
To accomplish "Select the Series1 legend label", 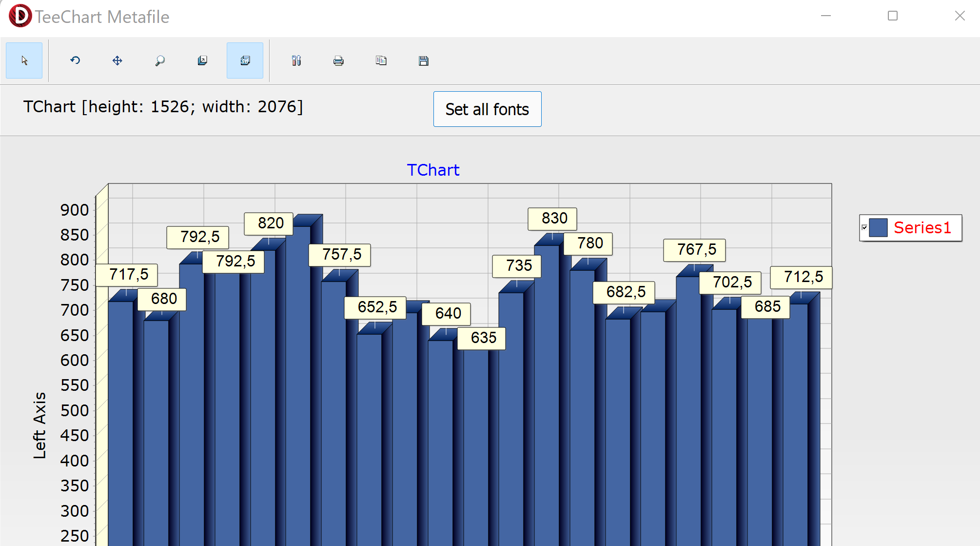I will tap(922, 227).
